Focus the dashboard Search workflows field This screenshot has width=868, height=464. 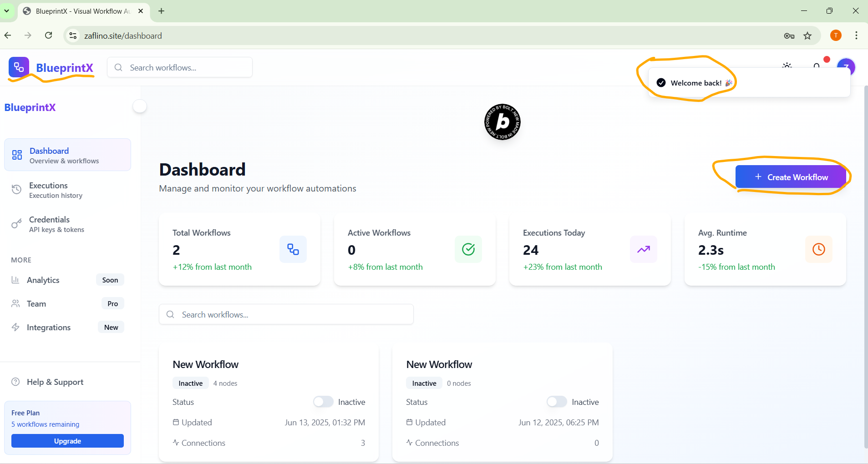coord(286,314)
